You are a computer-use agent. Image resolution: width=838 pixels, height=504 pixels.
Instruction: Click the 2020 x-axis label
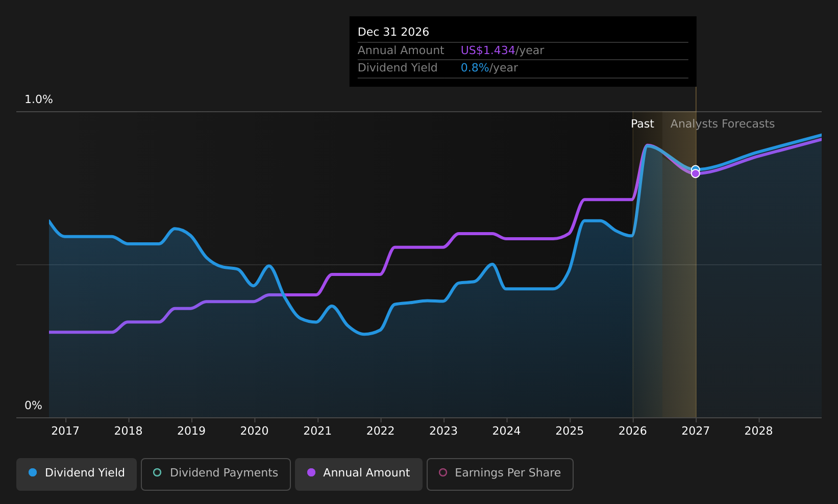pos(254,431)
